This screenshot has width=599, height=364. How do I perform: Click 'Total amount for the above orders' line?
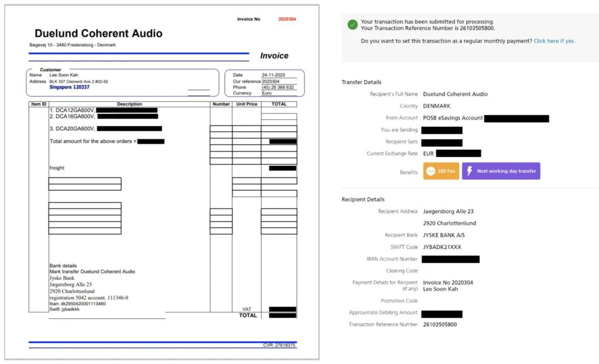click(93, 141)
